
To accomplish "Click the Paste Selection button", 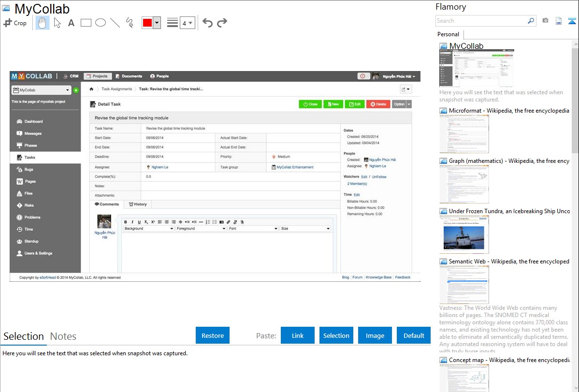I will 336,335.
